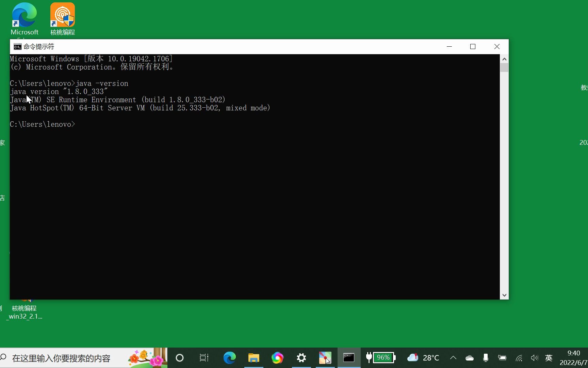
Task: Expand the hidden tray icons chevron
Action: click(453, 358)
